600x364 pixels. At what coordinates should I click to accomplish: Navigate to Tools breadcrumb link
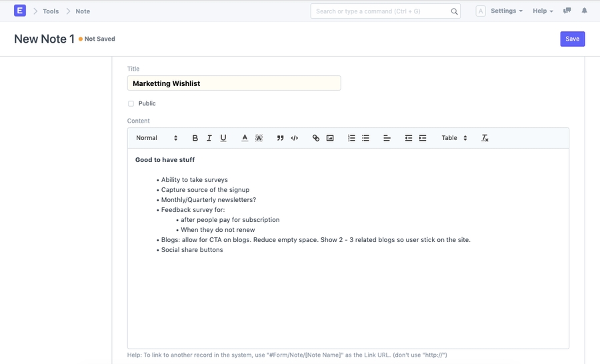click(x=51, y=11)
